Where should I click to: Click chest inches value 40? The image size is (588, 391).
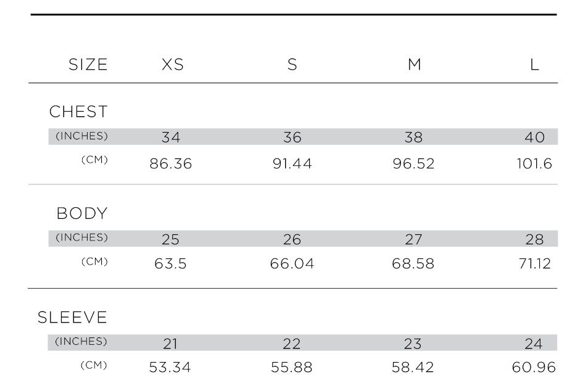pyautogui.click(x=535, y=137)
